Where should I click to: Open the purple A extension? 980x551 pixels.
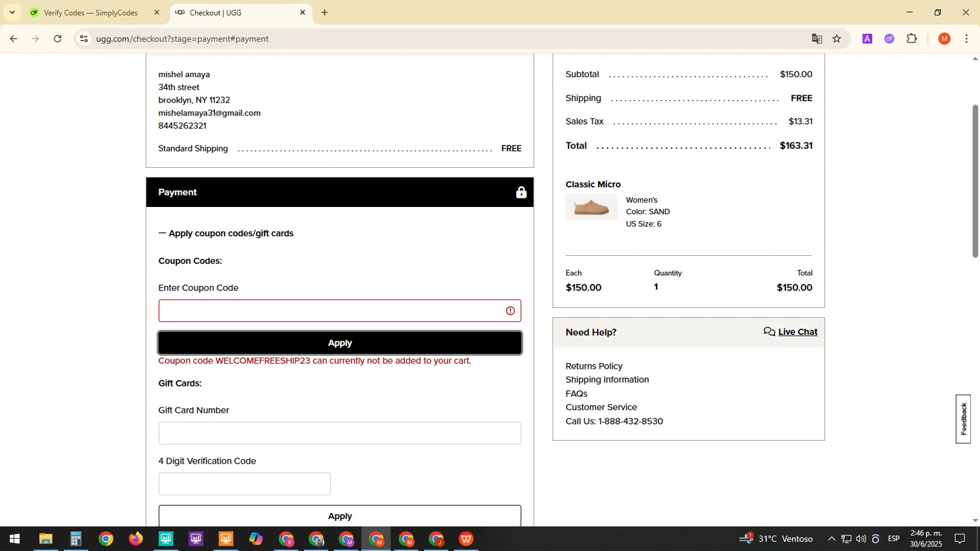(867, 39)
